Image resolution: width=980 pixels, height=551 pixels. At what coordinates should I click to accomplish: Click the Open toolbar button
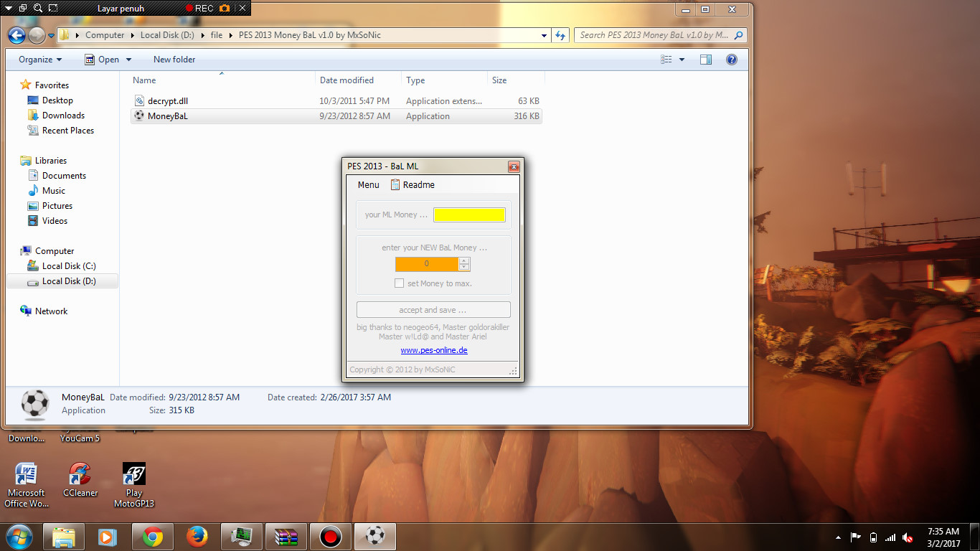(x=101, y=60)
